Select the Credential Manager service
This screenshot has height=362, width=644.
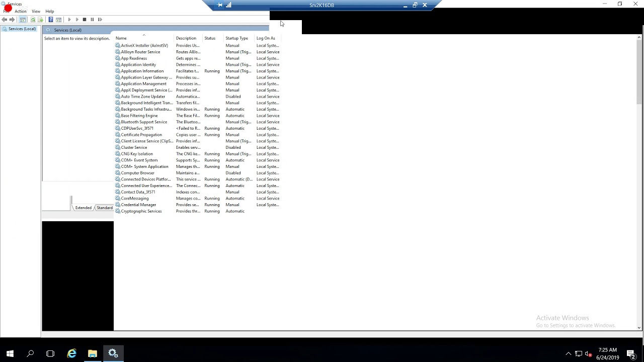pos(197,205)
